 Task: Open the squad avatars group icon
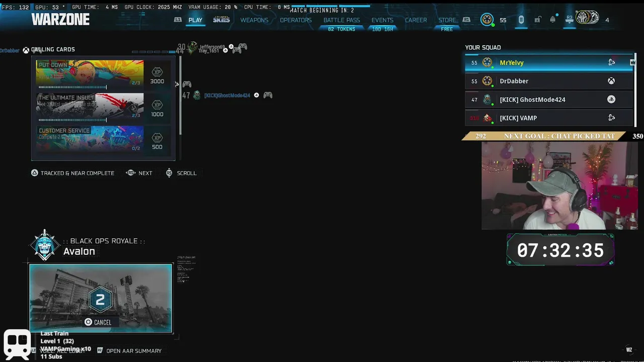point(588,18)
